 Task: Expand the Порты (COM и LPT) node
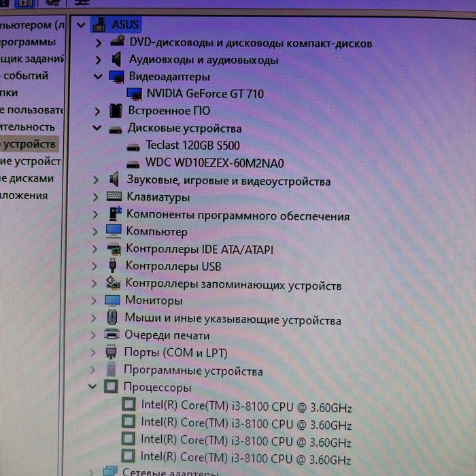(x=92, y=352)
